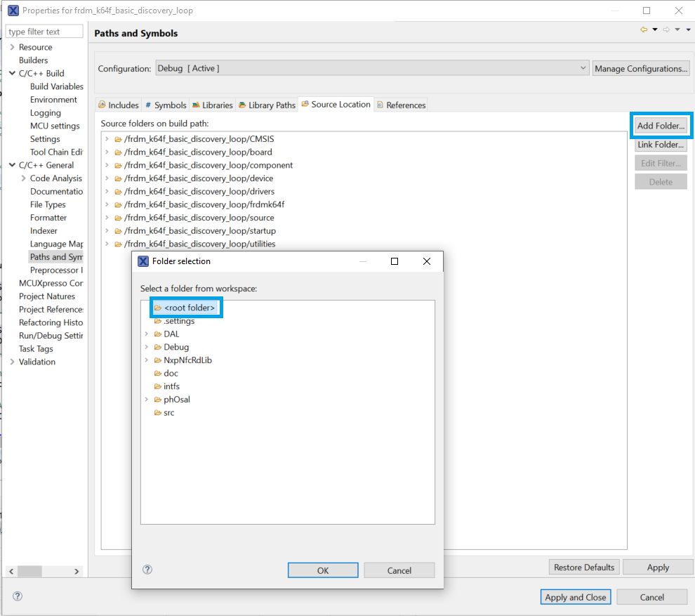This screenshot has width=695, height=616.
Task: Switch to the Libraries tab
Action: (212, 105)
